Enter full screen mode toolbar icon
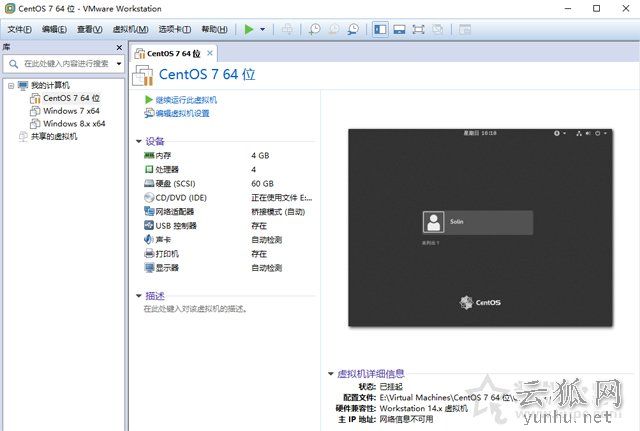 point(418,29)
